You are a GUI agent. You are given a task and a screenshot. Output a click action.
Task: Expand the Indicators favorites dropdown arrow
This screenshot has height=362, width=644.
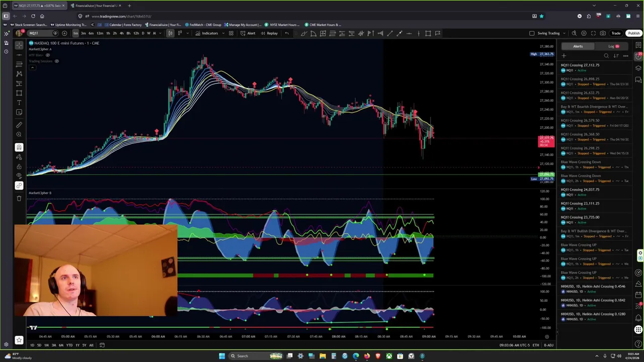223,33
